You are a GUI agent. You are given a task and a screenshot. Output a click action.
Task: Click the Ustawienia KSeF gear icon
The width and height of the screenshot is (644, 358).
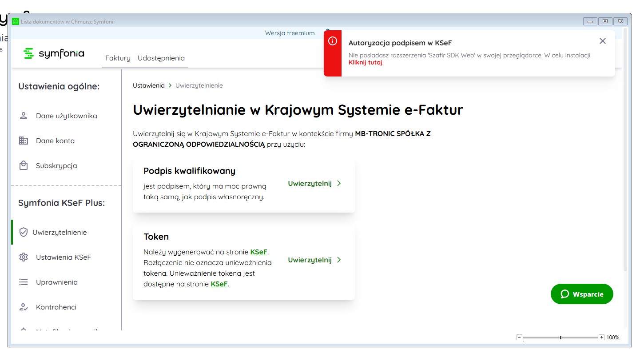pos(24,257)
